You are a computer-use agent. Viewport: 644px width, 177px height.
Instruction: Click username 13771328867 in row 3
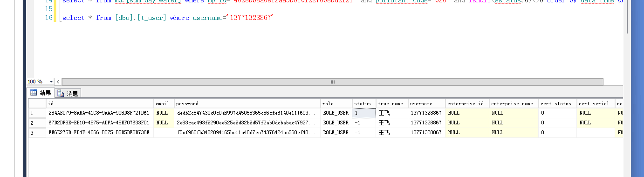[427, 132]
